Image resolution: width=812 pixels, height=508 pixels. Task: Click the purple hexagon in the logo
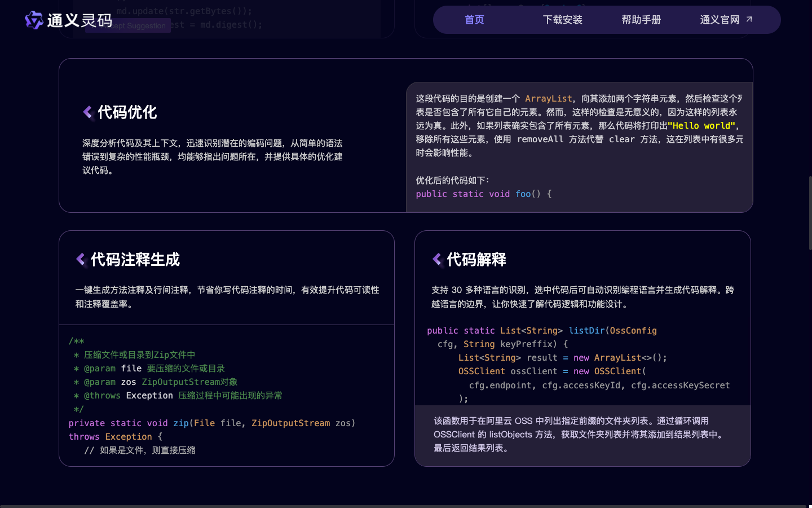[33, 21]
